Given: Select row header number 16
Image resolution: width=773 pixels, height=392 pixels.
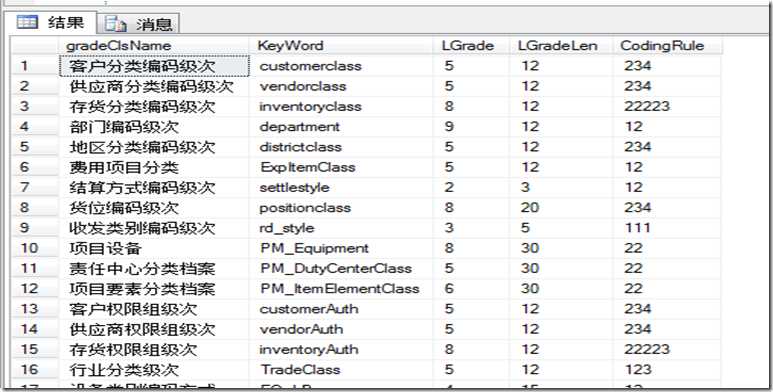Looking at the screenshot, I should click(x=35, y=369).
